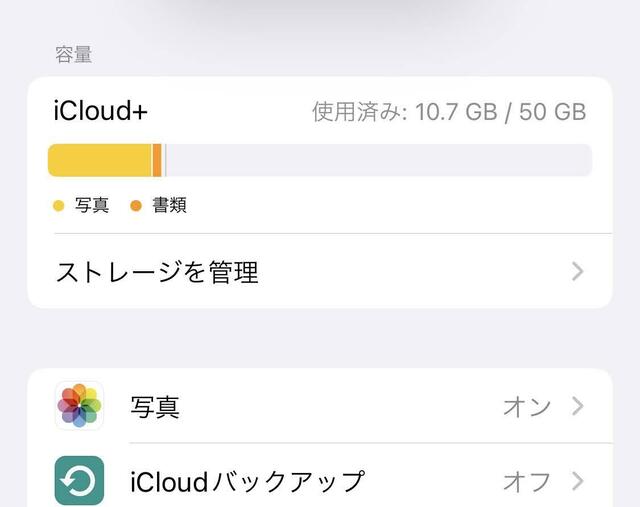Tap the orange documents segment of storage bar
Screen dimensions: 640x507
(x=157, y=160)
